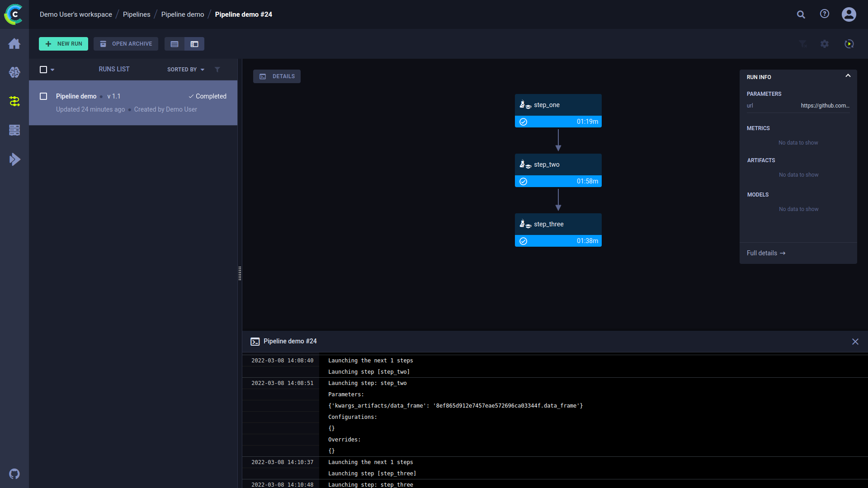Open the Datasets sidebar icon
Screen dimensions: 868x488
14,130
